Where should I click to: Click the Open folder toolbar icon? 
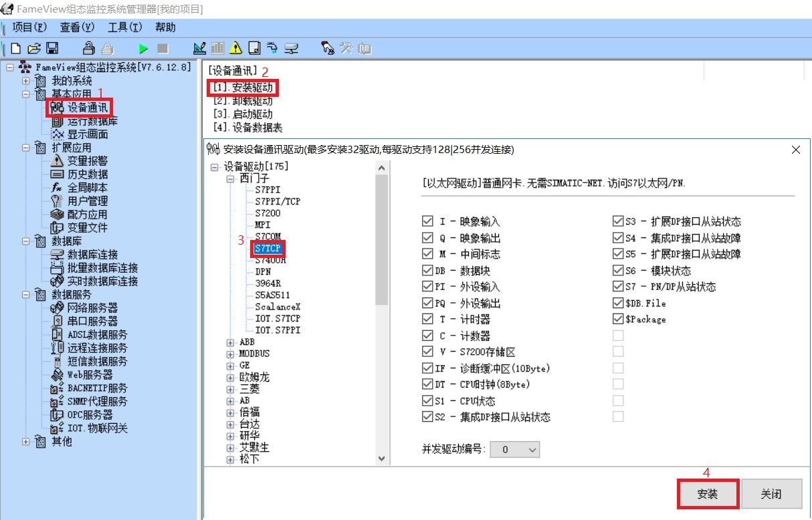coord(33,48)
